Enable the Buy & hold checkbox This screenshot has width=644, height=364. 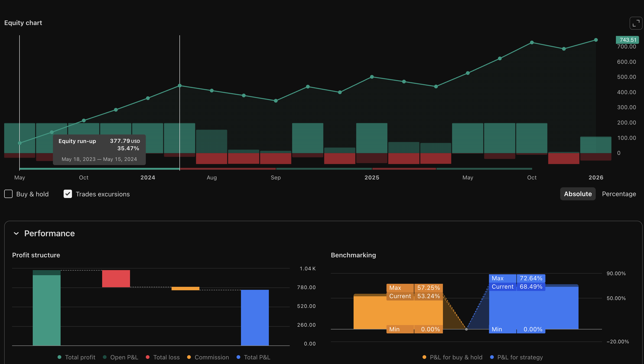coord(9,194)
